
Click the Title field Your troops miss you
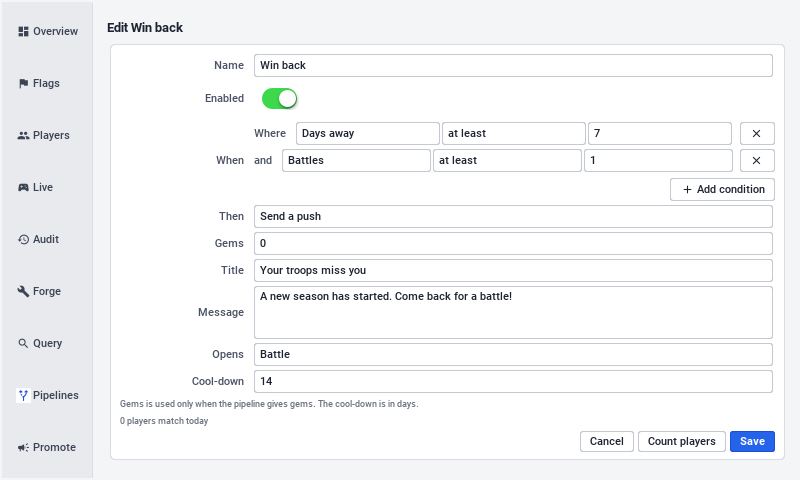(x=513, y=271)
